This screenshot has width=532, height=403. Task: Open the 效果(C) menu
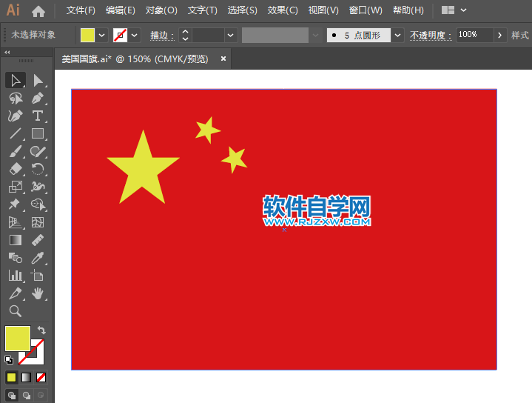tap(283, 10)
